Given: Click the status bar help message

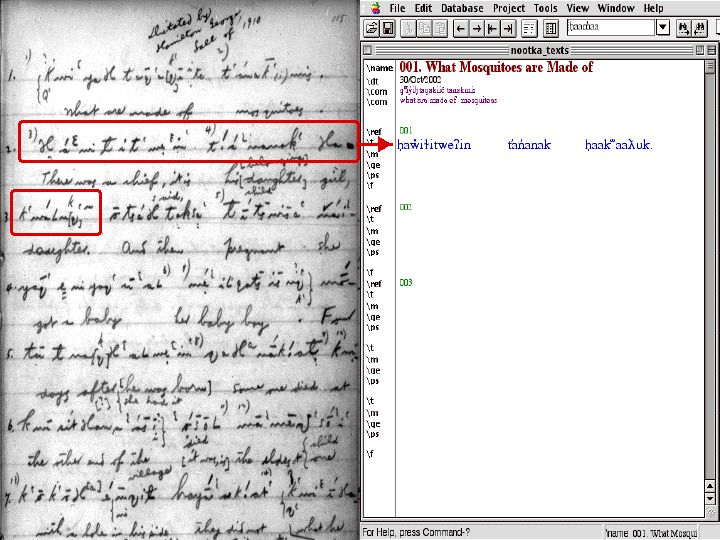Looking at the screenshot, I should [416, 532].
